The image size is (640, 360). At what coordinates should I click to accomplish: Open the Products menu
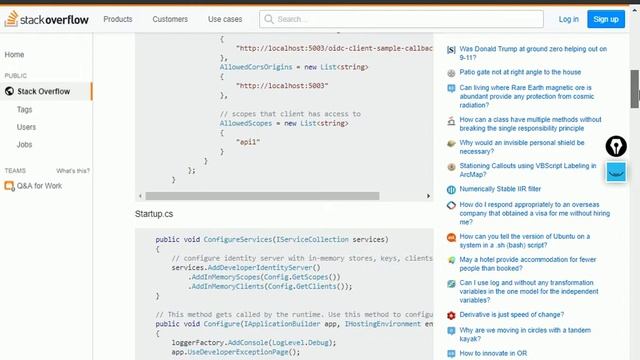118,19
